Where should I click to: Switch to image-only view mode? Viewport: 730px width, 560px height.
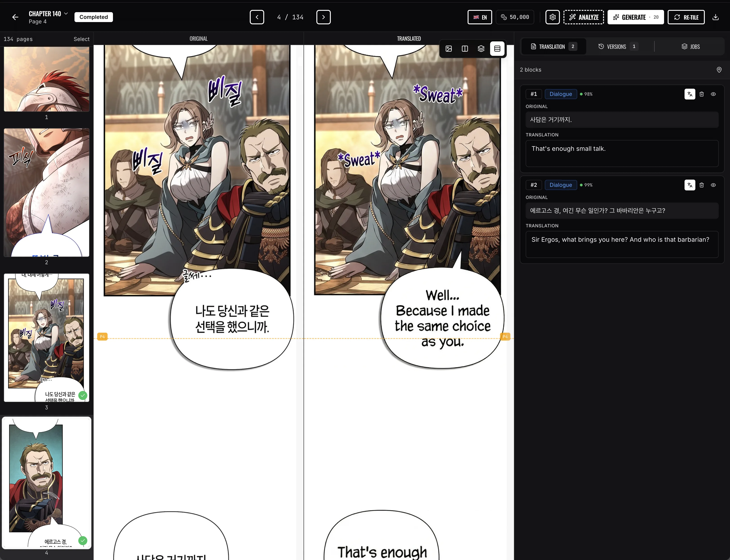pyautogui.click(x=448, y=49)
